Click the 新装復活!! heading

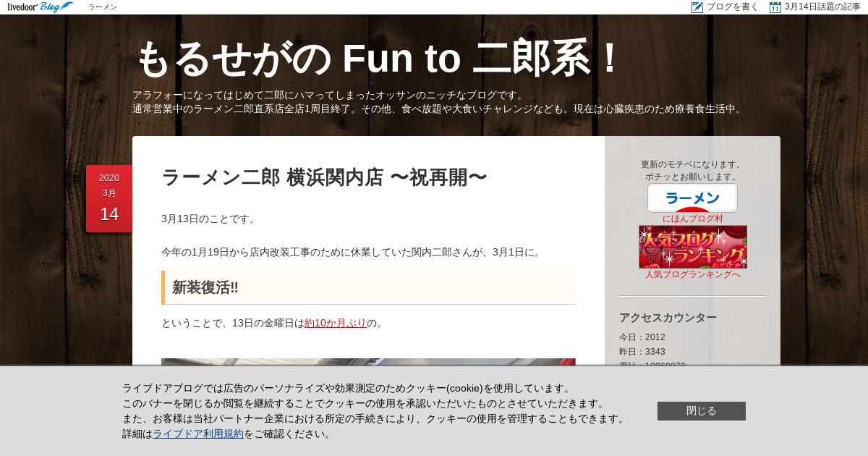point(368,287)
